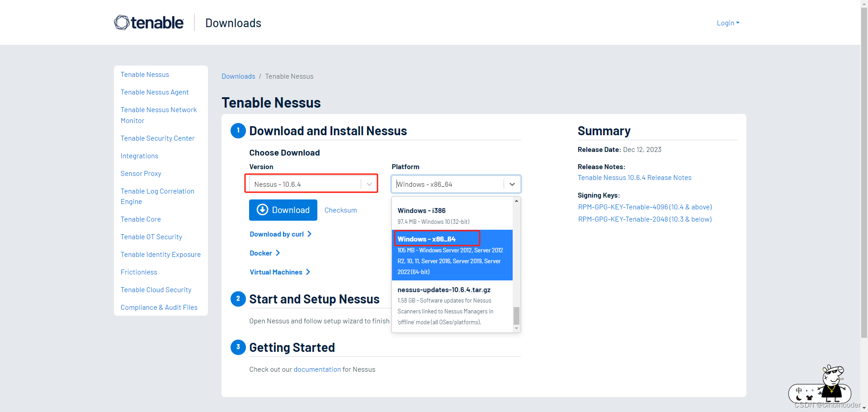Open the Login dropdown menu
Viewport: 868px width, 412px height.
pos(728,23)
